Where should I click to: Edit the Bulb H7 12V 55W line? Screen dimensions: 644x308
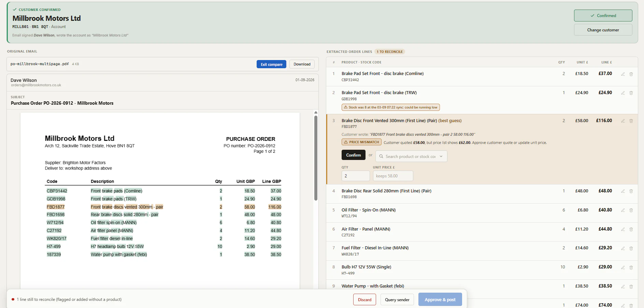click(x=623, y=267)
